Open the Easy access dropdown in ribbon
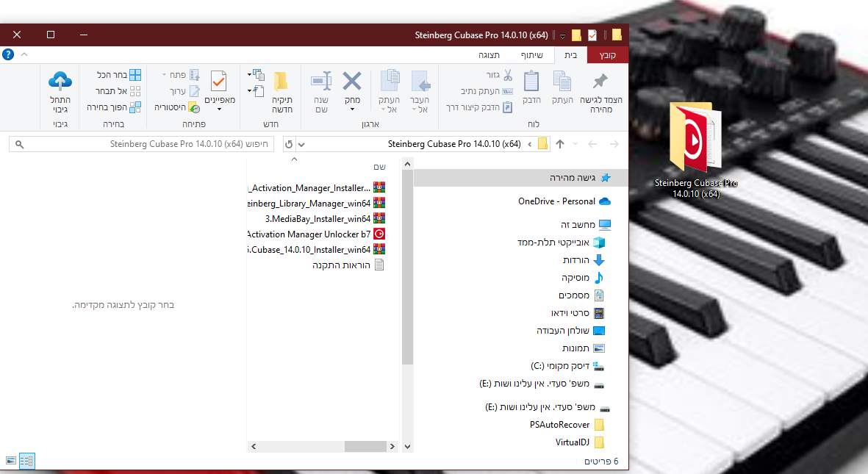This screenshot has width=868, height=474. (256, 91)
